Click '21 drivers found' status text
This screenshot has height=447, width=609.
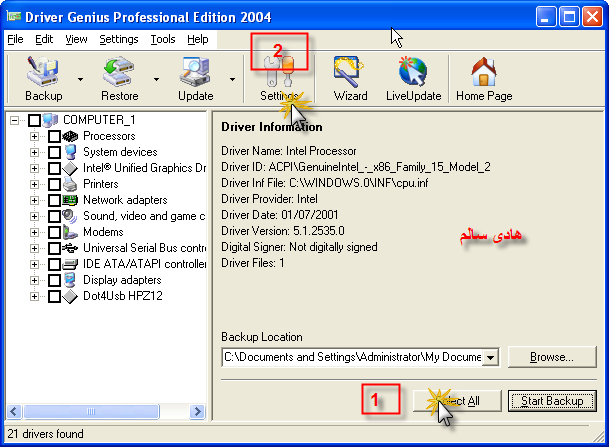point(45,434)
